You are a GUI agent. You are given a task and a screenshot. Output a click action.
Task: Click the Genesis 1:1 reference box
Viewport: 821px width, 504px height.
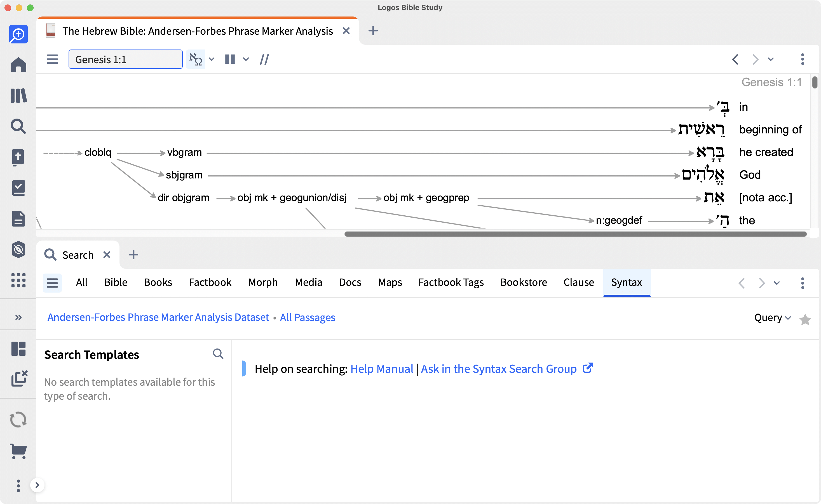[x=125, y=59]
